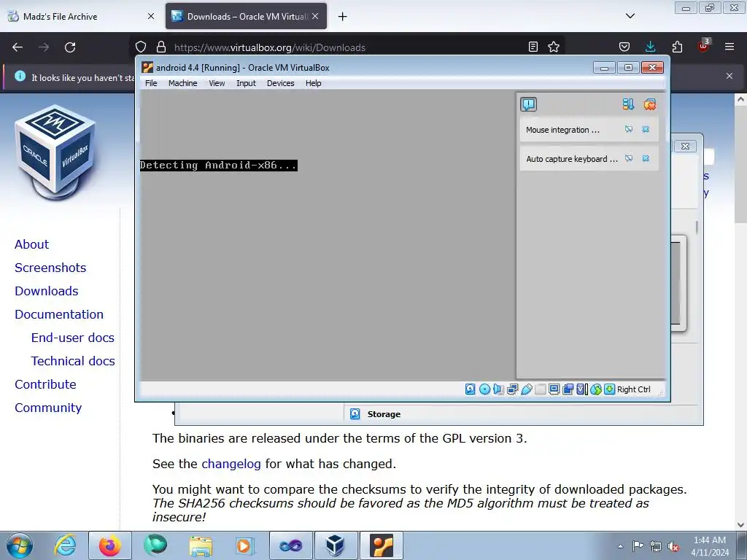Open the Documentation link in sidebar
Viewport: 747px width, 560px height.
pyautogui.click(x=59, y=314)
